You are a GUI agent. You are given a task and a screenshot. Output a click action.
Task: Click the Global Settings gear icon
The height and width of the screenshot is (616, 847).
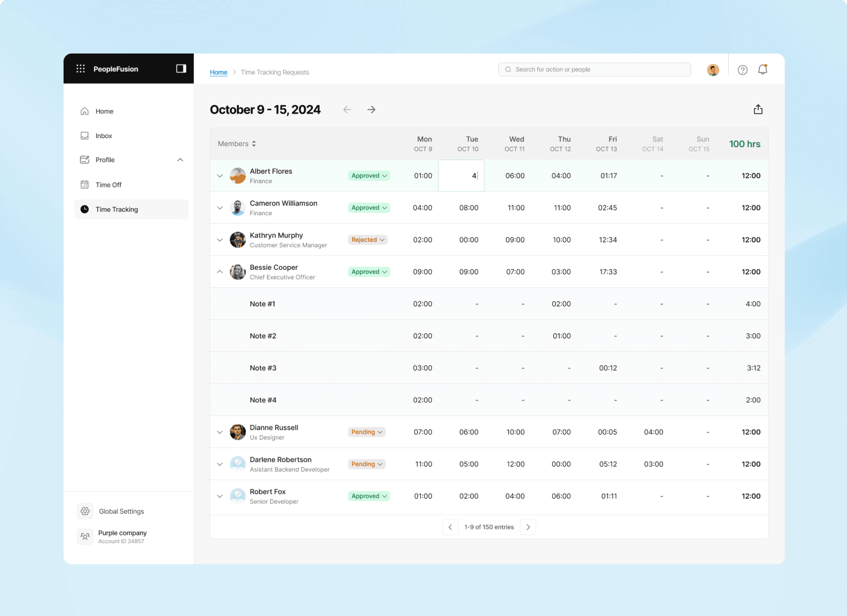[85, 511]
